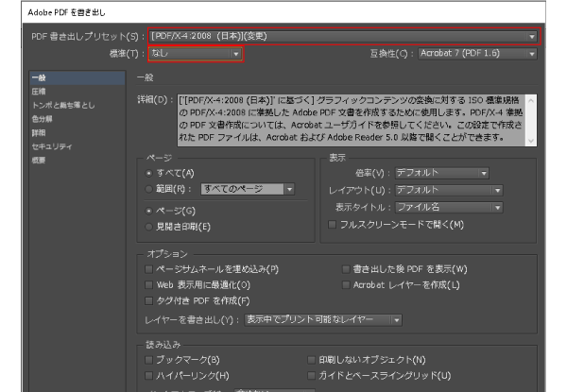Enable タグ付きPDFを作成 checkbox
Screen dimensions: 567x392
(148, 301)
